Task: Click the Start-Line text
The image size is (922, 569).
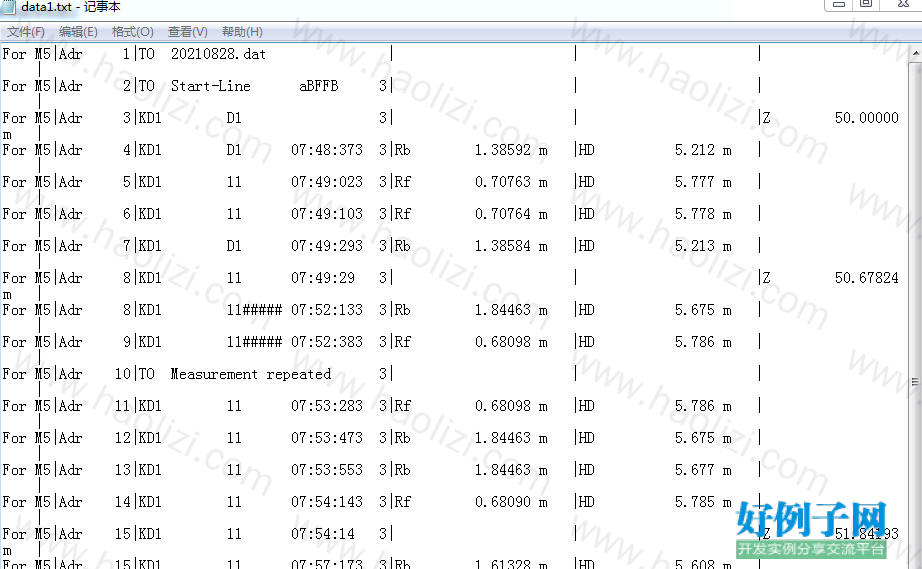Action: pyautogui.click(x=211, y=86)
